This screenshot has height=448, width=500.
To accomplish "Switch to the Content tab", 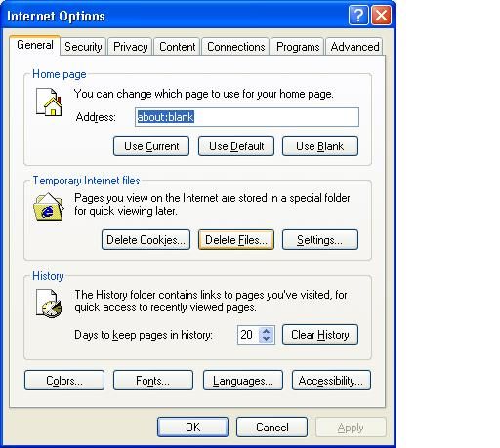I will point(178,47).
